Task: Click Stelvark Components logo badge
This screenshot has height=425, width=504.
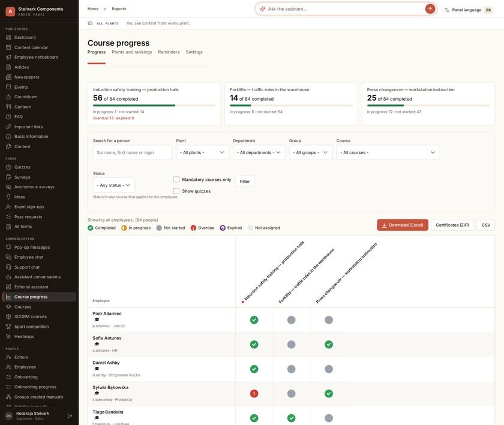Action: coord(10,11)
